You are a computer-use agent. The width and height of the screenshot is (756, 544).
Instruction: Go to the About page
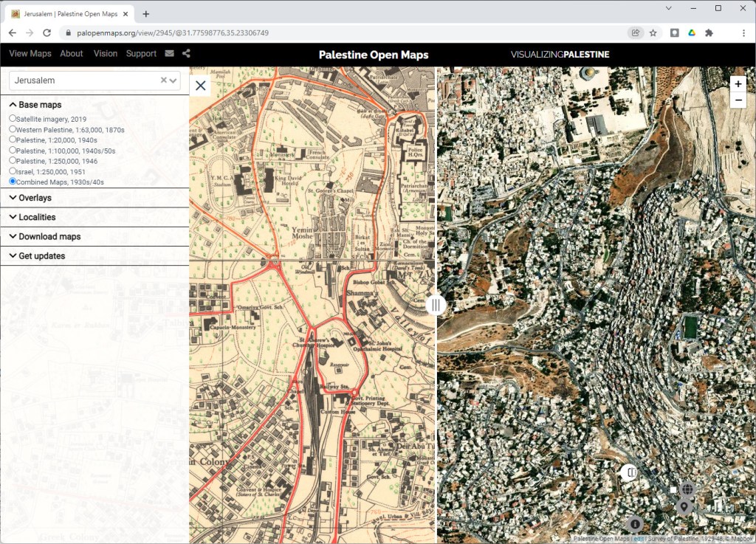point(72,54)
